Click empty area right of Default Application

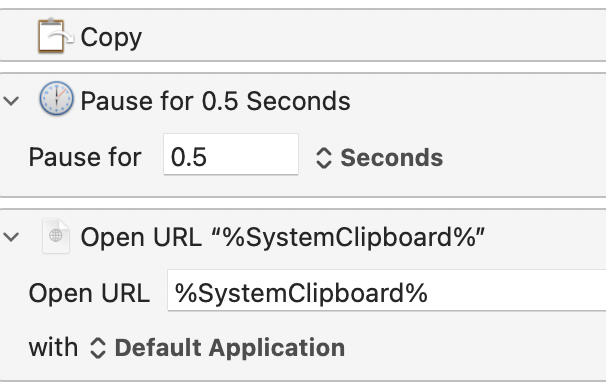pyautogui.click(x=475, y=348)
